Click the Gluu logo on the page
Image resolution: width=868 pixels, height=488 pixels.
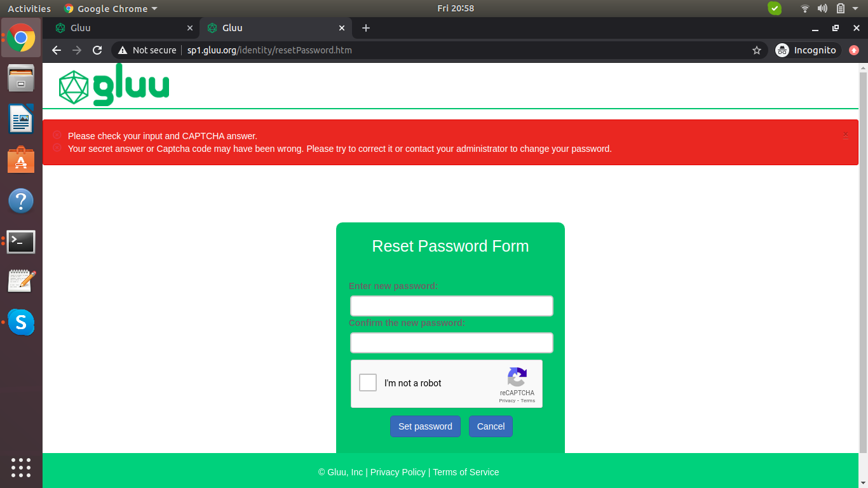click(113, 85)
